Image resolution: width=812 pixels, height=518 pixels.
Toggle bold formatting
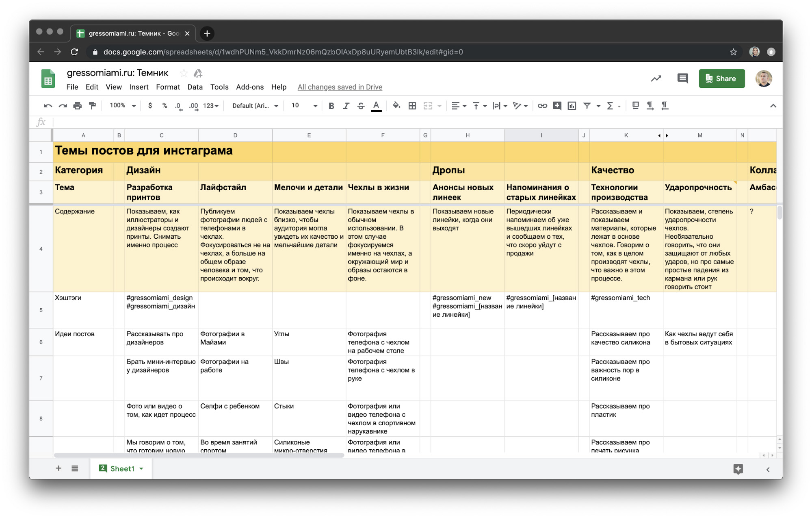click(331, 106)
